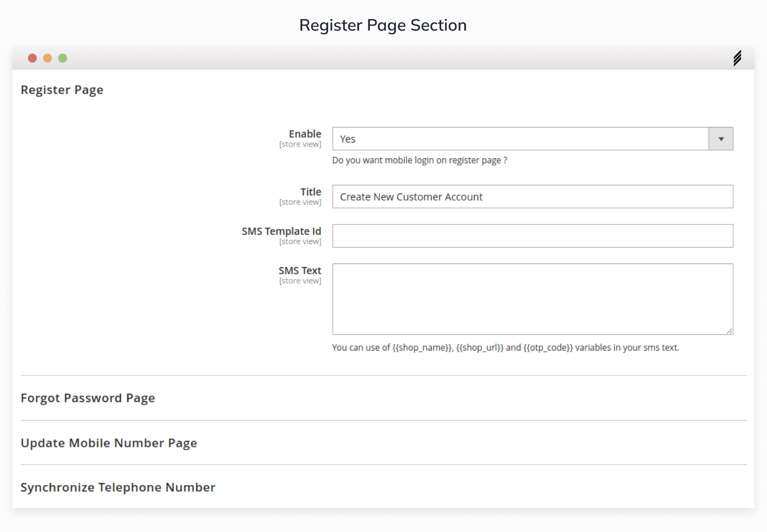This screenshot has height=532, width=767.
Task: Click the Register Page Section heading
Action: [383, 25]
